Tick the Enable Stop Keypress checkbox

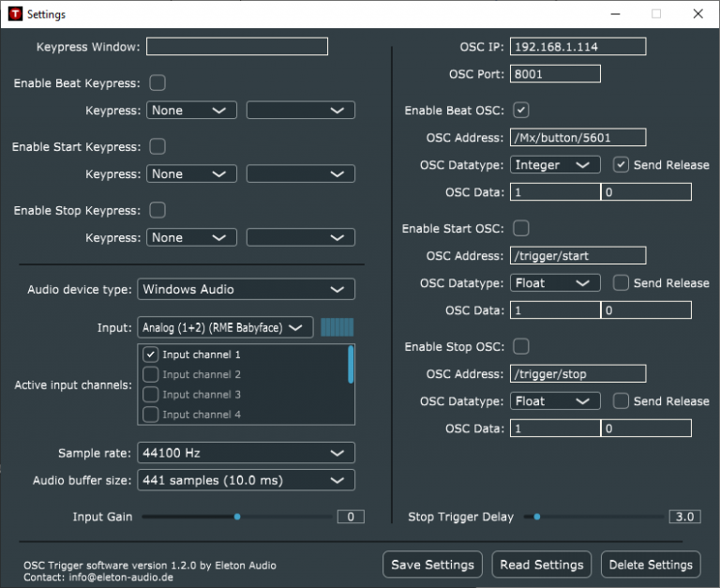[157, 210]
